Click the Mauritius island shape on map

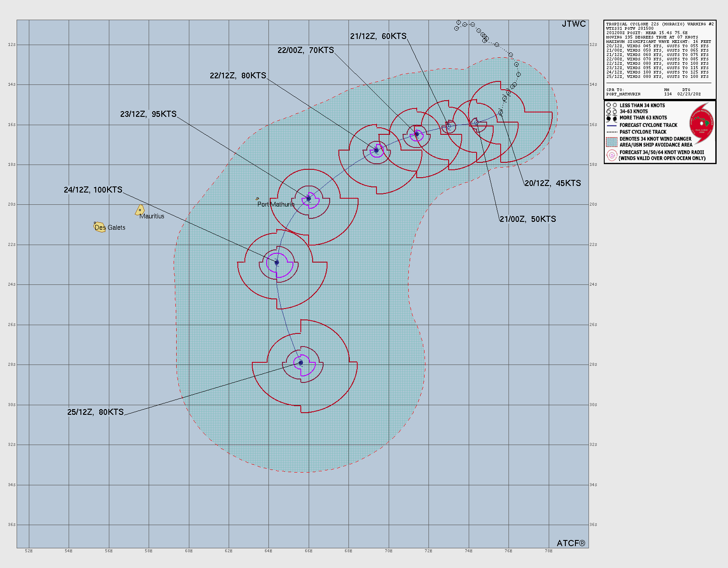point(140,210)
